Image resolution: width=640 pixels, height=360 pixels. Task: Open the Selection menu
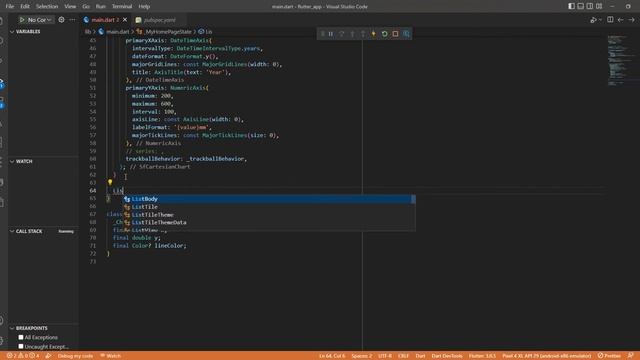(47, 7)
